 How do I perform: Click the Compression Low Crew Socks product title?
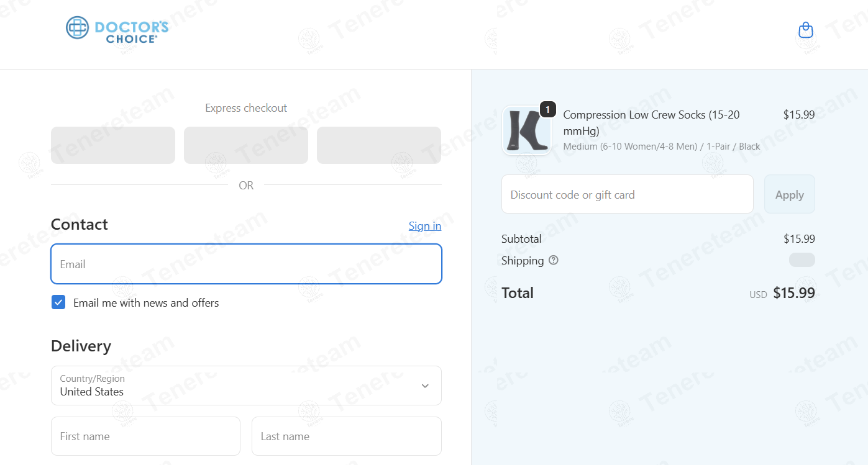(x=651, y=123)
